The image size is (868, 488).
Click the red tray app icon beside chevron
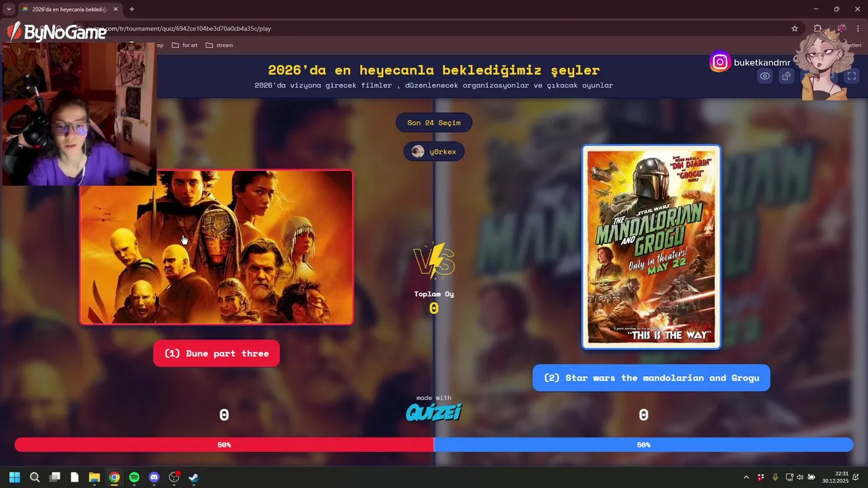point(761,477)
